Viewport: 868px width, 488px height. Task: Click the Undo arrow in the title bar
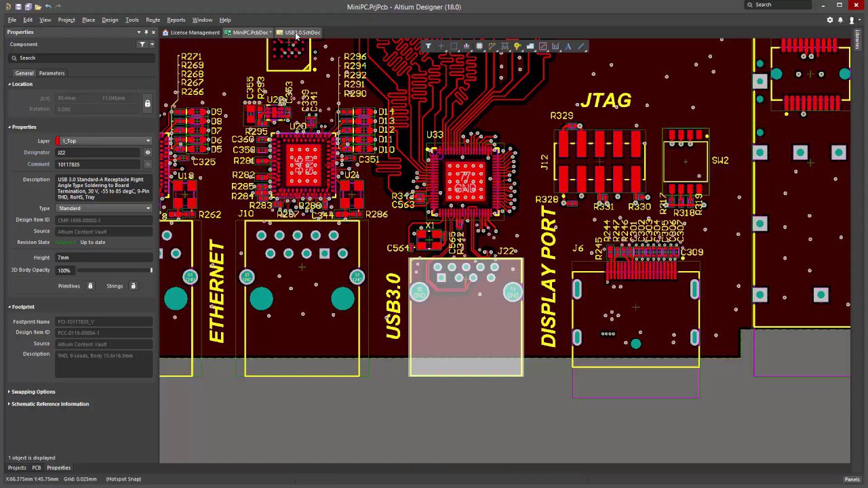point(48,6)
